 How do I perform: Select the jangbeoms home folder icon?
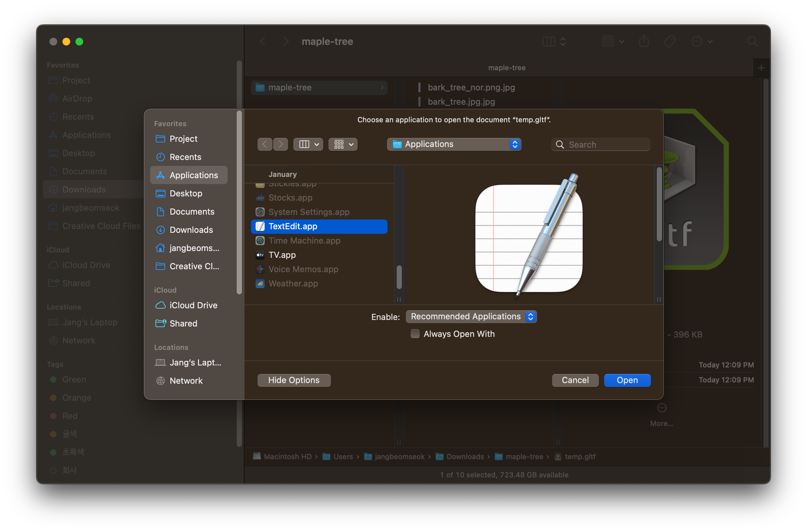pos(160,248)
